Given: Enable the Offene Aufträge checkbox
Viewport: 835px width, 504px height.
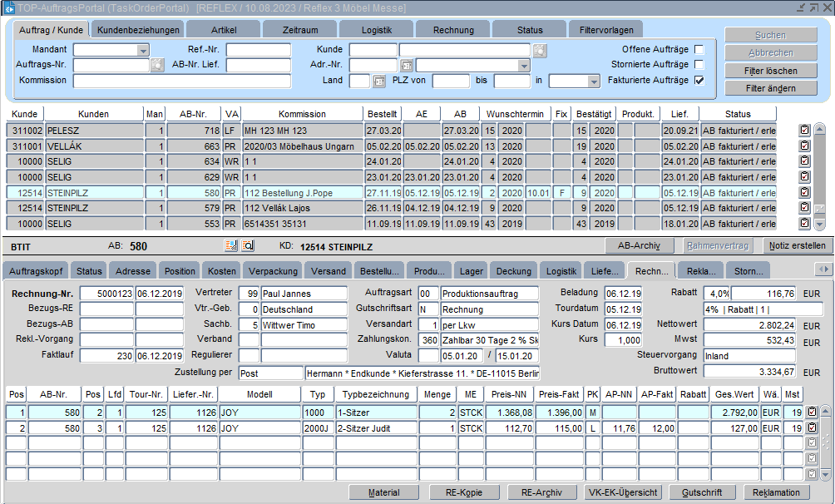Looking at the screenshot, I should (699, 50).
